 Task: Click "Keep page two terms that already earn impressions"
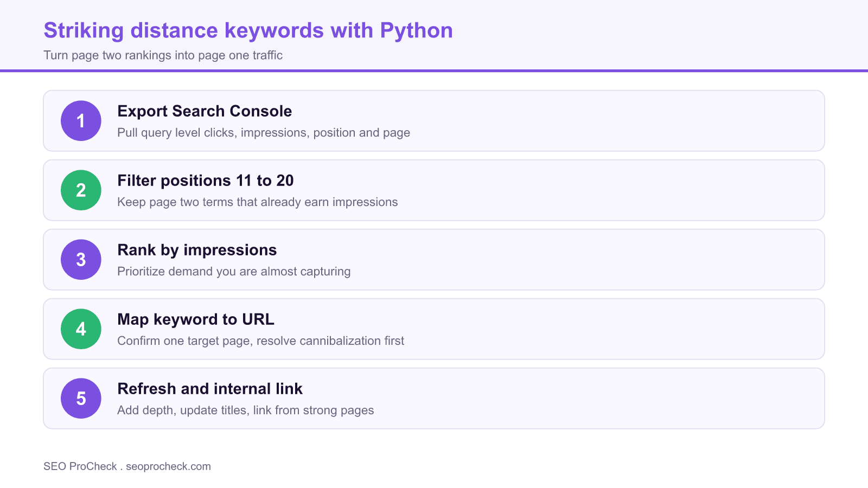pyautogui.click(x=258, y=202)
